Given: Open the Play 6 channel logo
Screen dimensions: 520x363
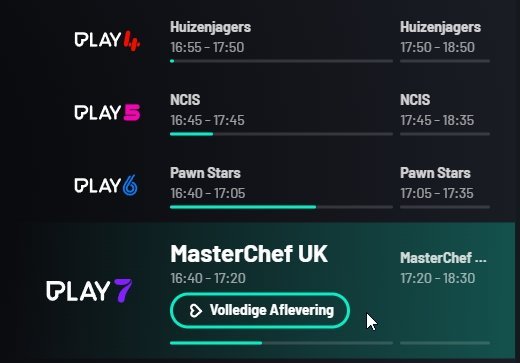Looking at the screenshot, I should [x=106, y=185].
